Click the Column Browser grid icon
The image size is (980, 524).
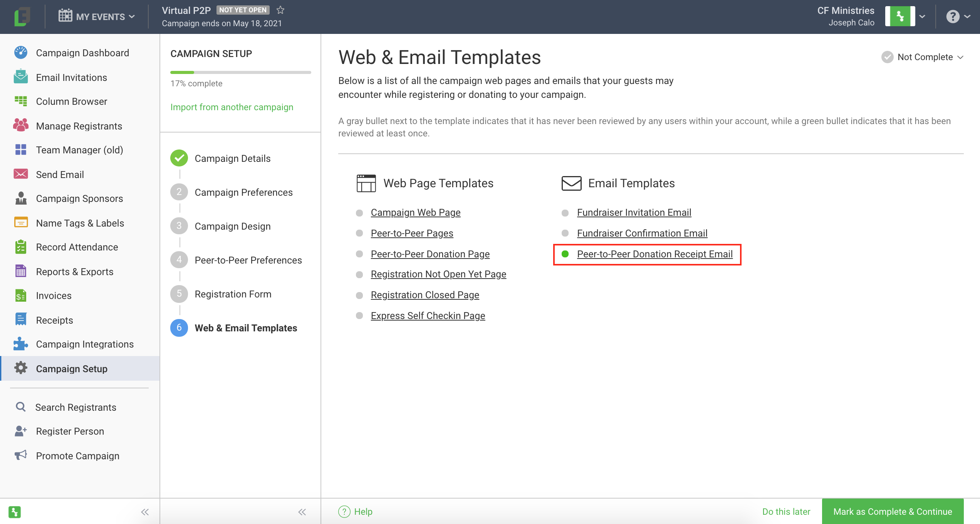21,101
